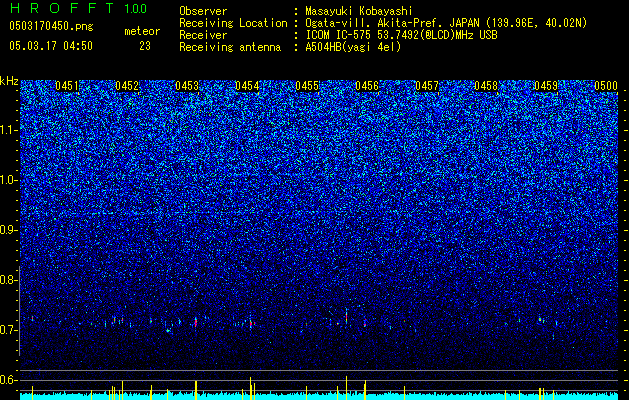Click the 1.0 frequency axis label
629x400 pixels.
9,181
